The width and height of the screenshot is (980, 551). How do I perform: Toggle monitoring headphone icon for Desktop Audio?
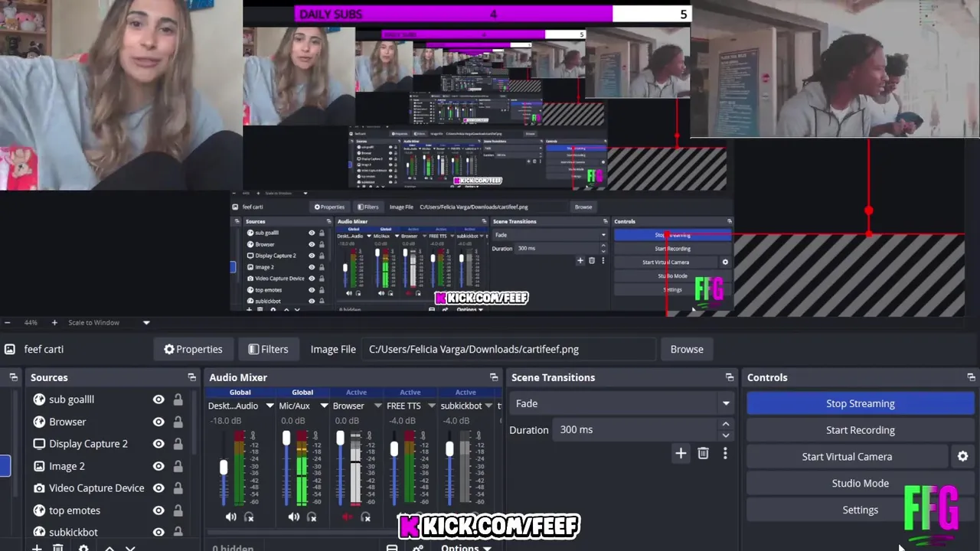coord(249,517)
